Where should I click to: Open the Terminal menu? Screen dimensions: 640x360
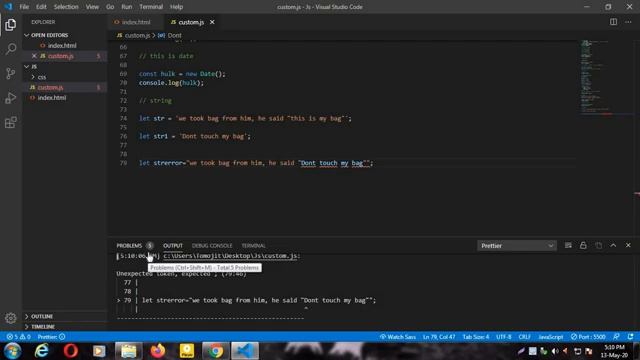pos(151,7)
